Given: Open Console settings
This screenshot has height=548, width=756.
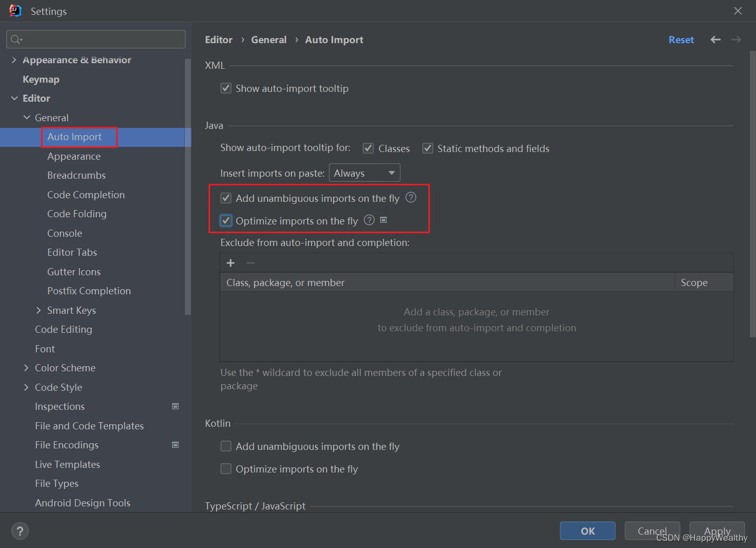Looking at the screenshot, I should click(x=65, y=233).
